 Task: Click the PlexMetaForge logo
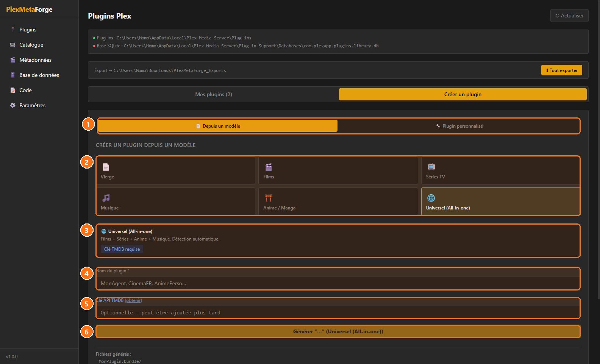29,9
